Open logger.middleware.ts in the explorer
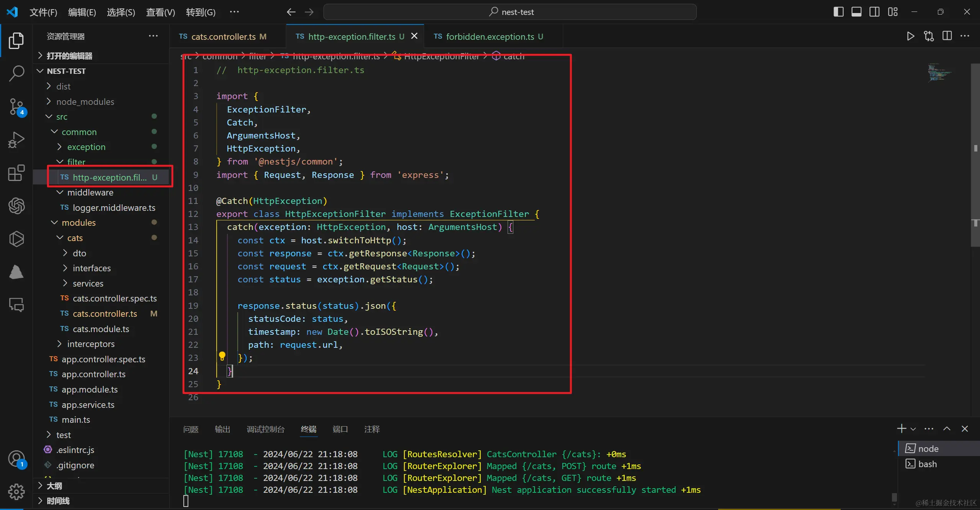980x510 pixels. (x=101, y=208)
